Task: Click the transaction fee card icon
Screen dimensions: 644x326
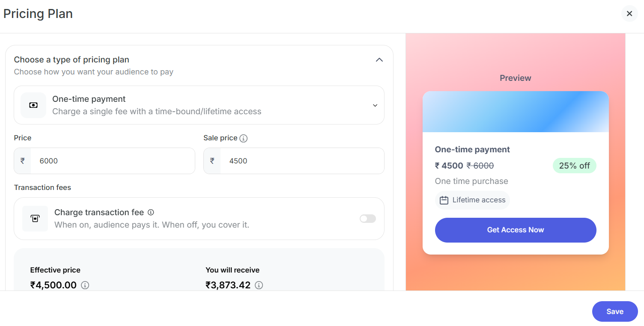Action: 35,219
